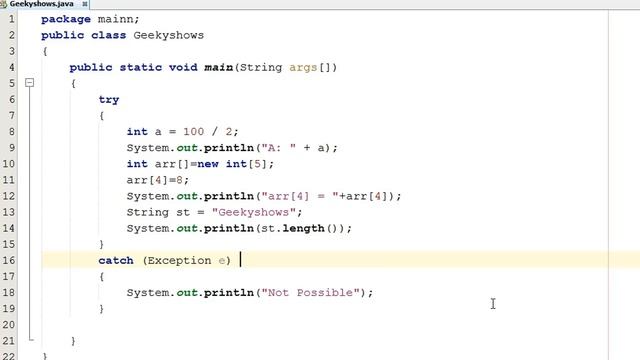
Task: Select class name 'Geekyshows' on line 2
Action: click(169, 36)
